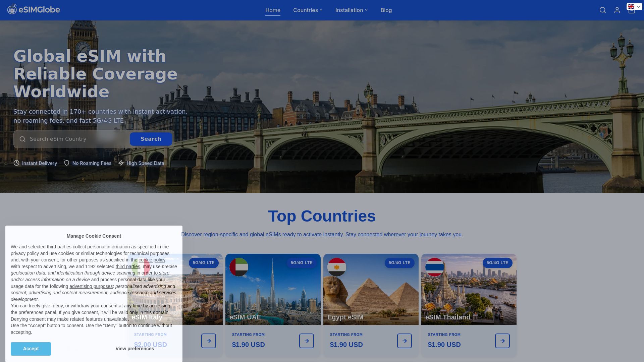Click the No Roaming Fees shield icon
This screenshot has height=362, width=644.
click(x=67, y=163)
